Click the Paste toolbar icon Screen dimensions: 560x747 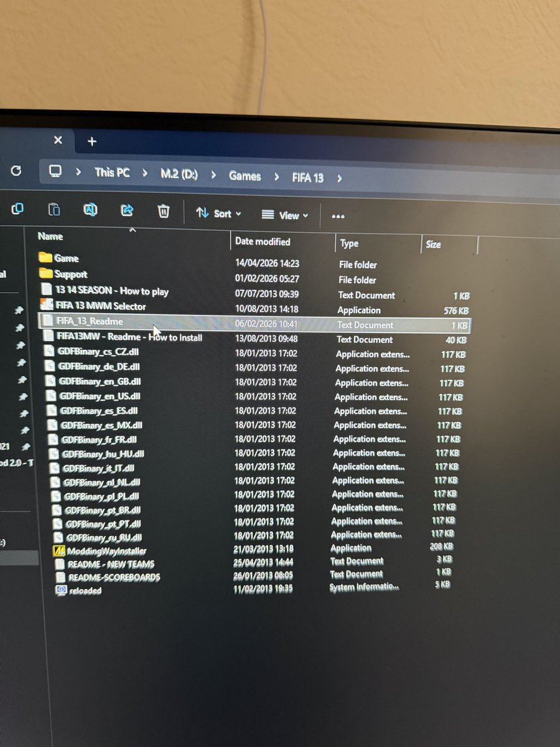tap(54, 209)
